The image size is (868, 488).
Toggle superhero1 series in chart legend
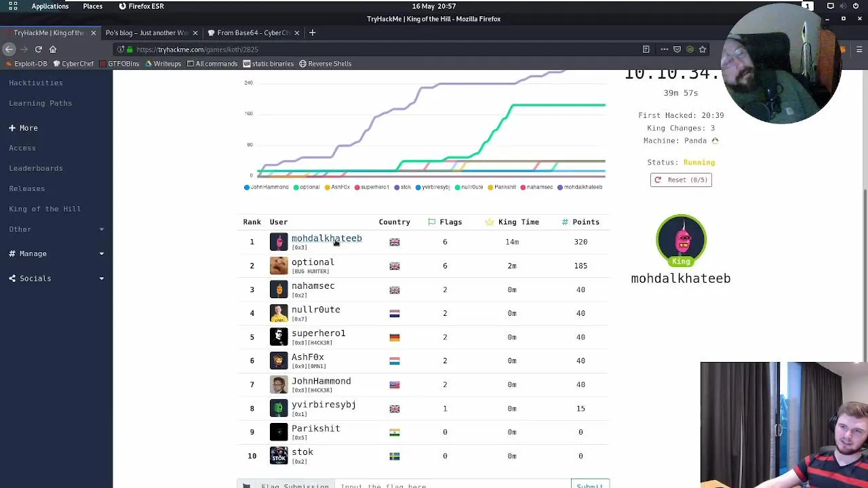[x=372, y=187]
